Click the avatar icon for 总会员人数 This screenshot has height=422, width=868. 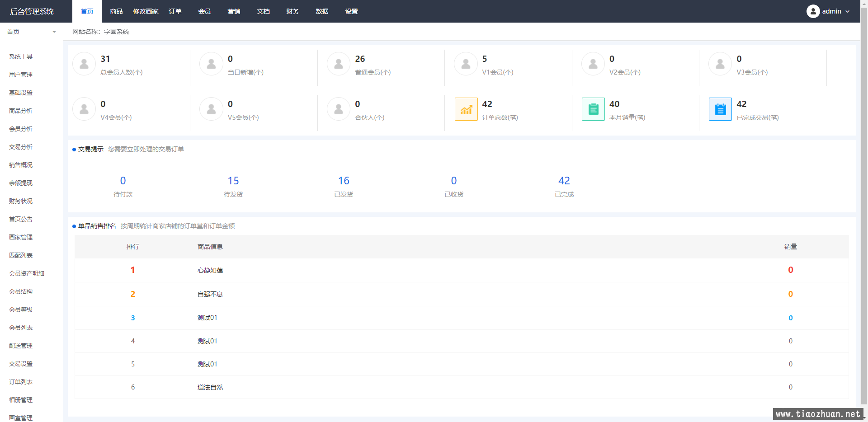pos(84,64)
